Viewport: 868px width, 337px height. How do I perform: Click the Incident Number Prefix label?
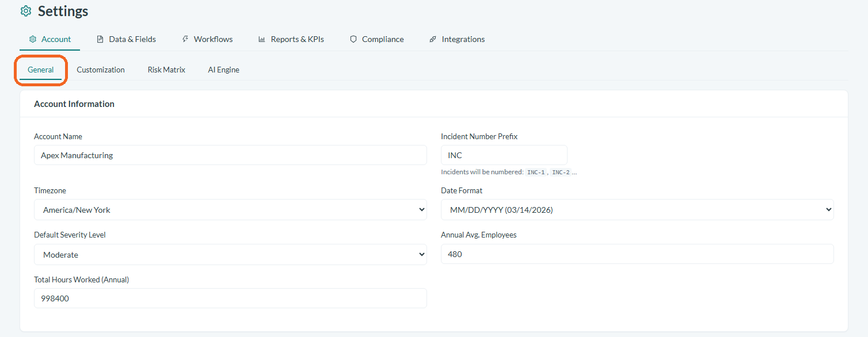click(479, 136)
